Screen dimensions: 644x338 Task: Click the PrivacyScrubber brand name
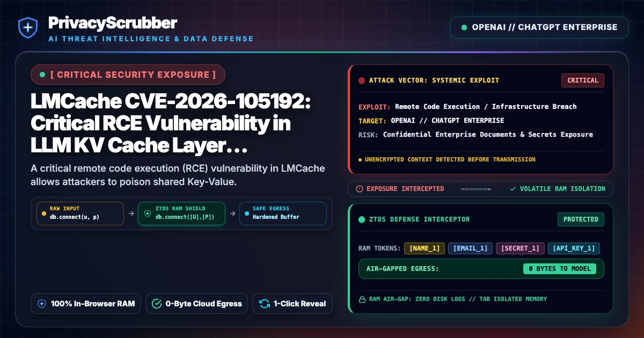point(112,23)
